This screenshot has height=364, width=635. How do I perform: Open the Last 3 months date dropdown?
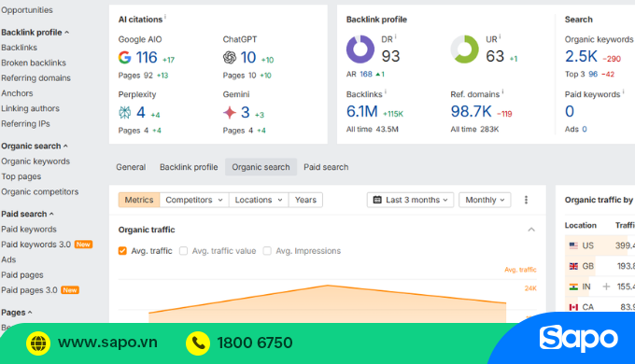pos(410,200)
